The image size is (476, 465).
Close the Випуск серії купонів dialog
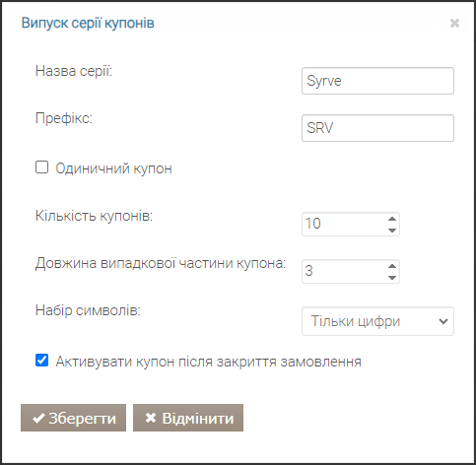(x=454, y=24)
